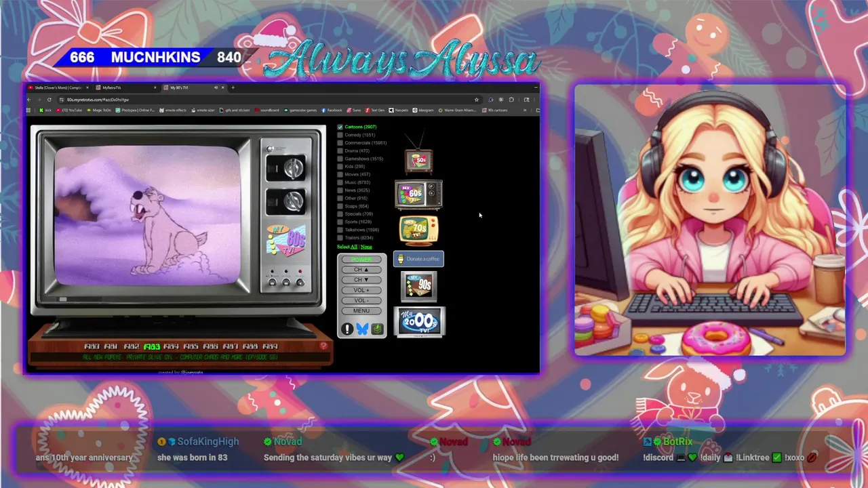Check the Movies category checkbox
The height and width of the screenshot is (488, 868).
pos(340,174)
